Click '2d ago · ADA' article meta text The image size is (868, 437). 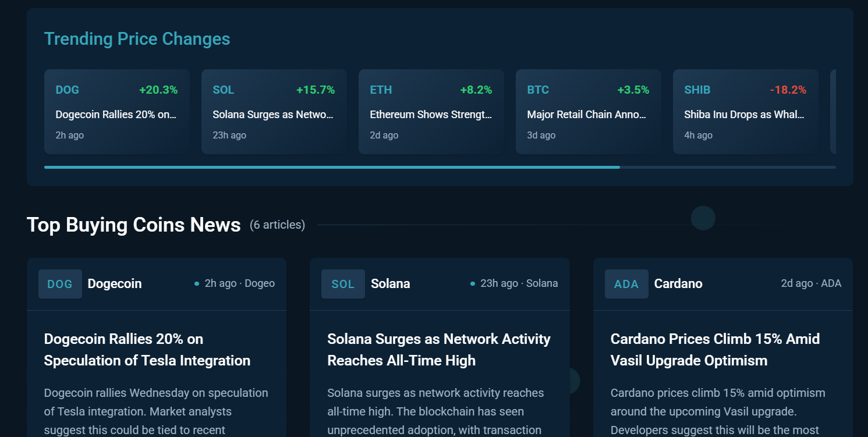[811, 283]
